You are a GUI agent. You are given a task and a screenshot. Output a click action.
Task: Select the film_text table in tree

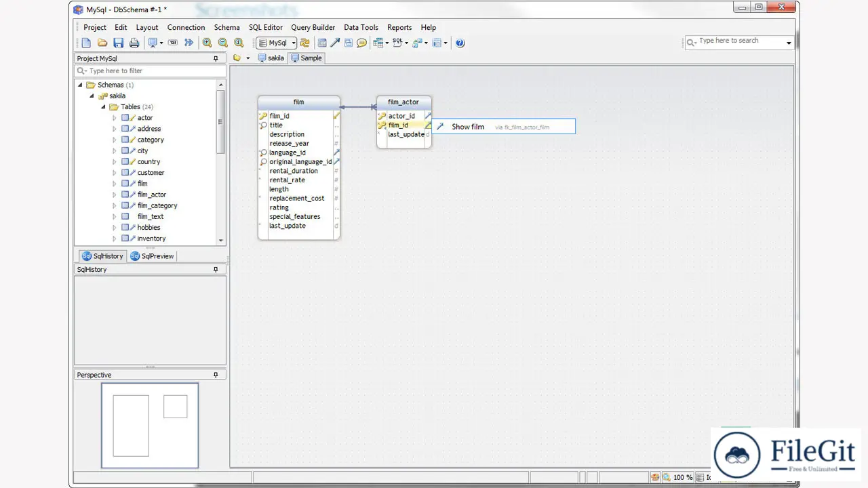point(151,217)
